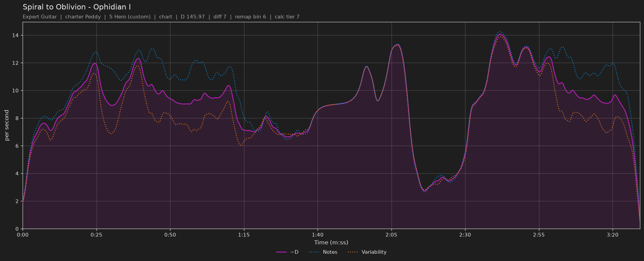Click the "calc tier 7" subtitle text
The height and width of the screenshot is (261, 644).
click(287, 17)
